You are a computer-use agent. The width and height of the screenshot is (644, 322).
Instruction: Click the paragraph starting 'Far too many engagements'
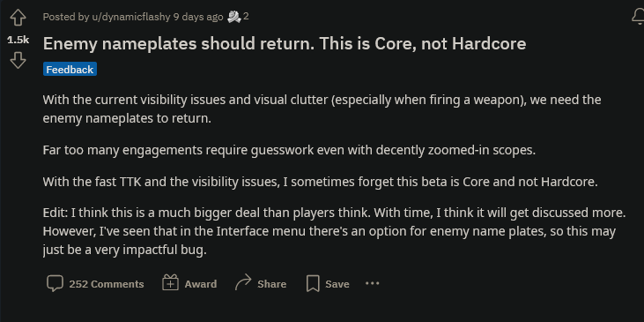click(x=289, y=150)
